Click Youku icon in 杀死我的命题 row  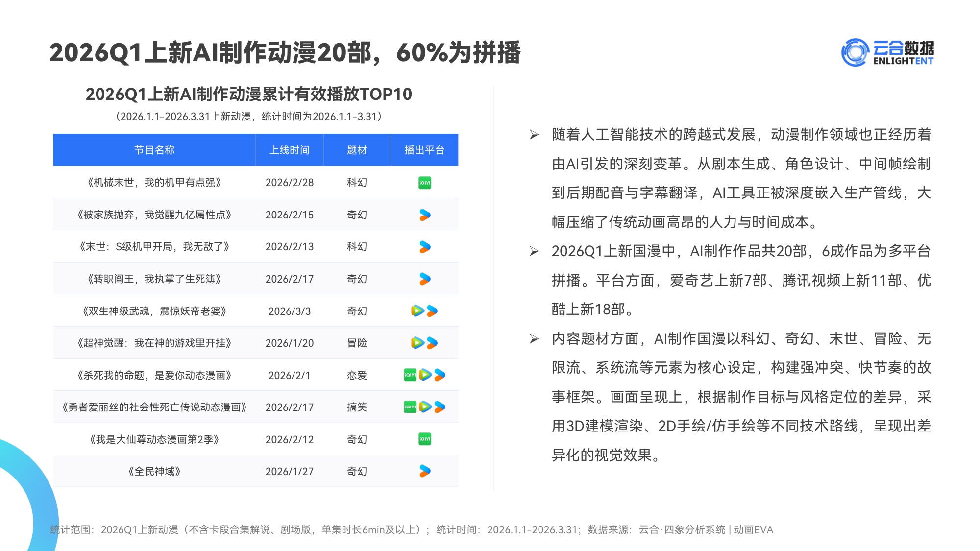[440, 375]
